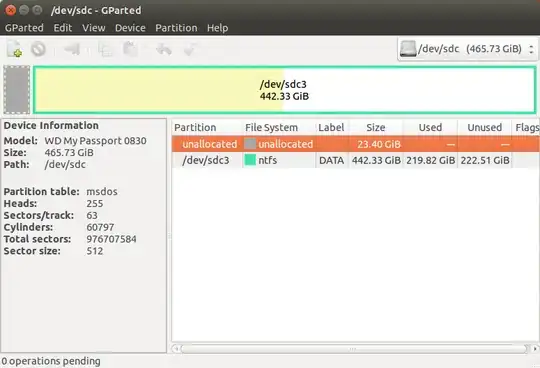Viewport: 540px width, 368px height.
Task: Click the green ntfs file system swatch
Action: click(x=250, y=160)
